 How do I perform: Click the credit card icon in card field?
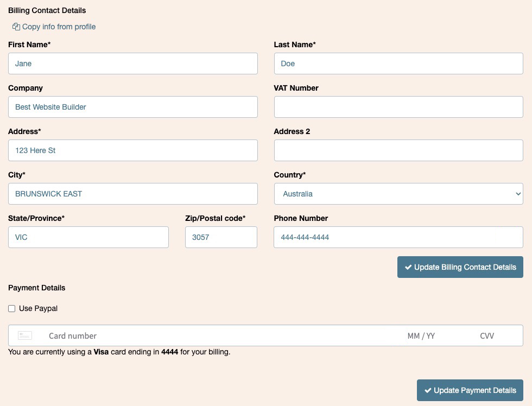[x=25, y=336]
